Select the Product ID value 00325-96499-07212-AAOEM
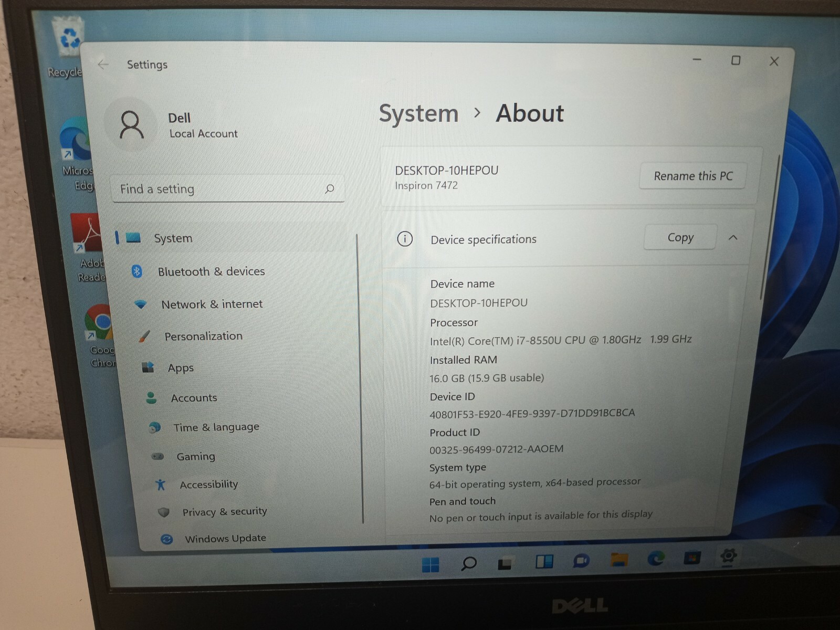 [496, 449]
